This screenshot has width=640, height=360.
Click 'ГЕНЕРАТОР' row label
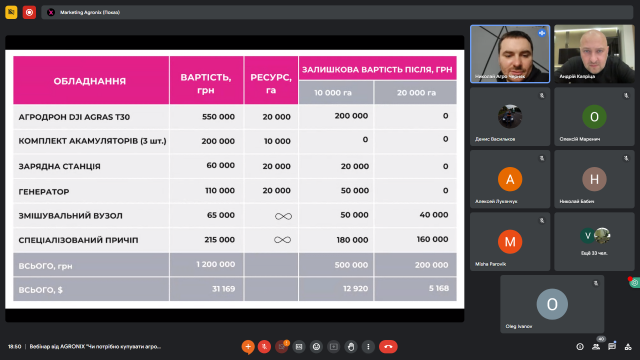(44, 192)
